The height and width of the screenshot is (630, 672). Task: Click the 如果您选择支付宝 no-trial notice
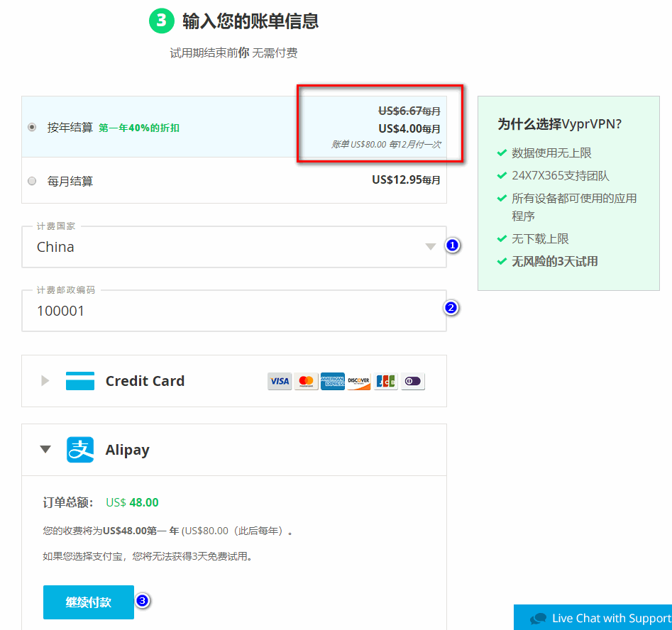tap(149, 556)
